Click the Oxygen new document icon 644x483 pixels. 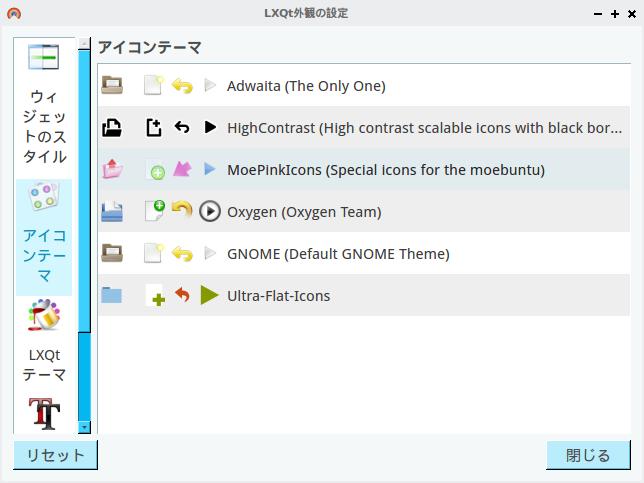click(x=155, y=211)
